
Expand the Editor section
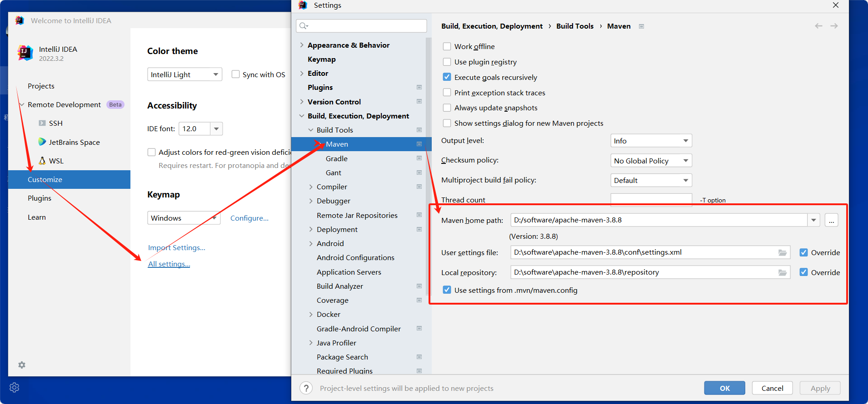pyautogui.click(x=302, y=73)
